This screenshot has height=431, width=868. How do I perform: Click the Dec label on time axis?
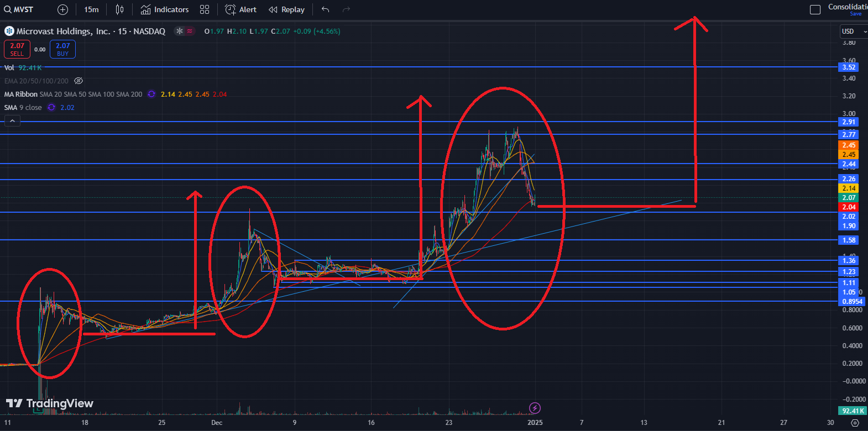point(217,423)
